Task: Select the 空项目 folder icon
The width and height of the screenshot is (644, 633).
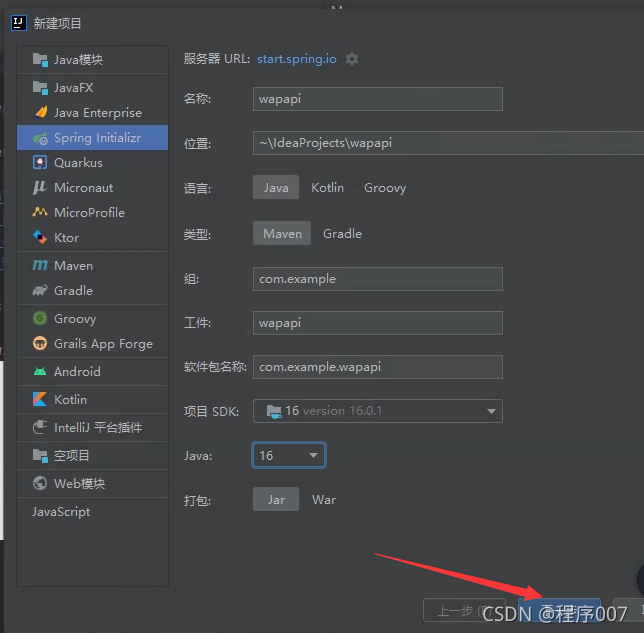Action: click(x=40, y=455)
